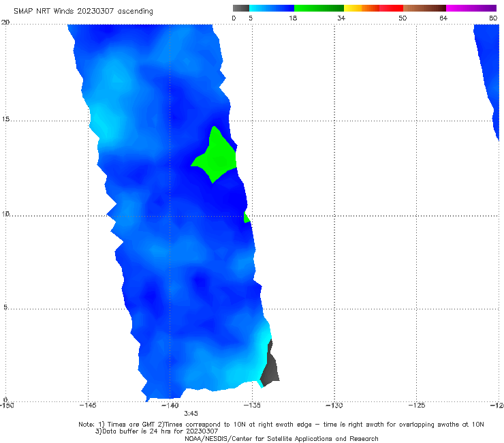Click the 'SMAP NRT Winds 20230307 ascending' title

[83, 12]
